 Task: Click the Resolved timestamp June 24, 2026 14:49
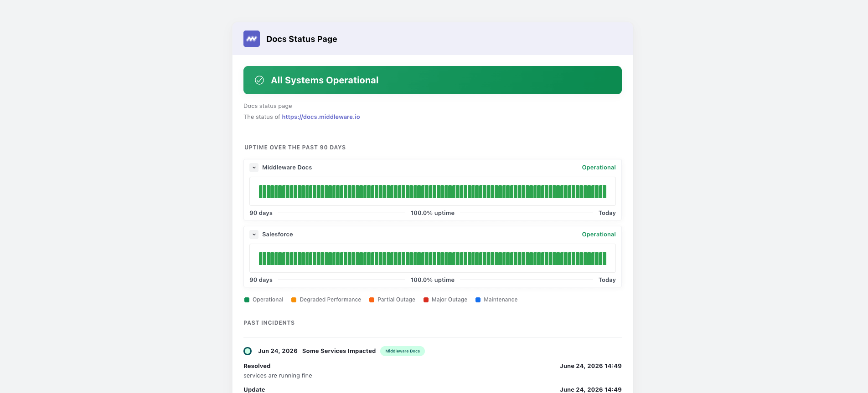(x=591, y=366)
